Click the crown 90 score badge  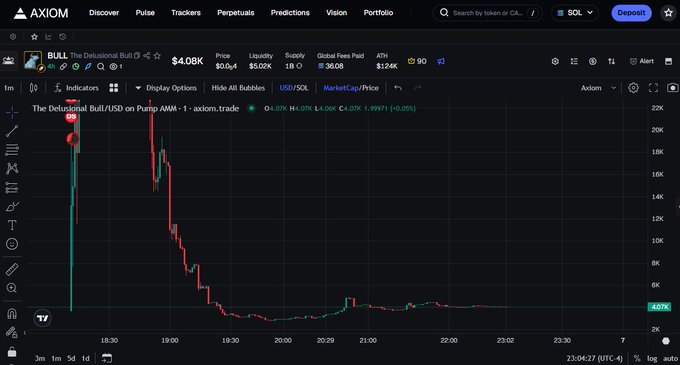[x=417, y=61]
